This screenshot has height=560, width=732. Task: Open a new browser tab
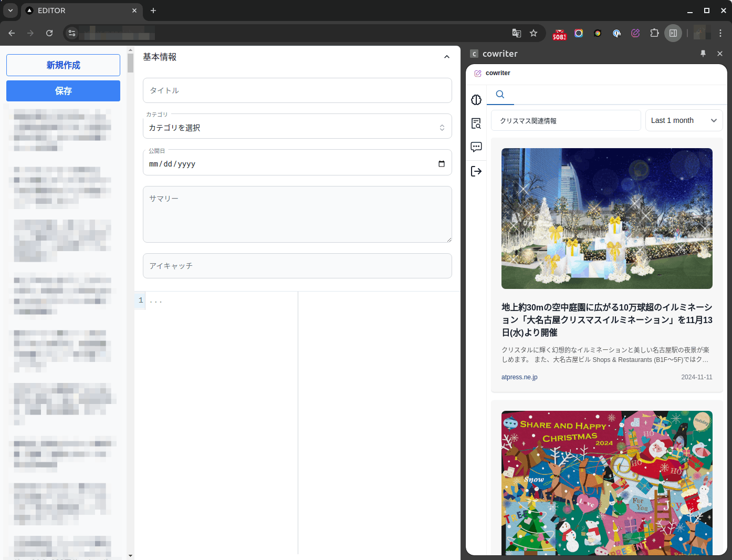(153, 11)
